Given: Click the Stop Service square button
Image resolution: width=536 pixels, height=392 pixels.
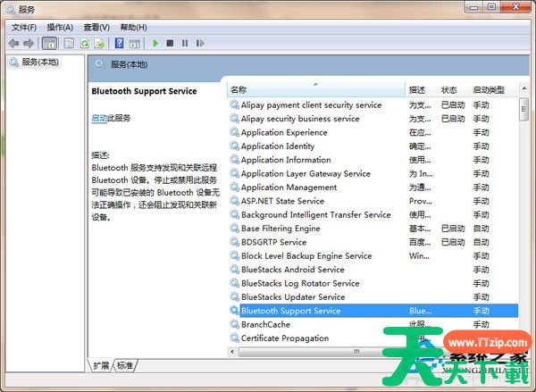Looking at the screenshot, I should tap(170, 43).
